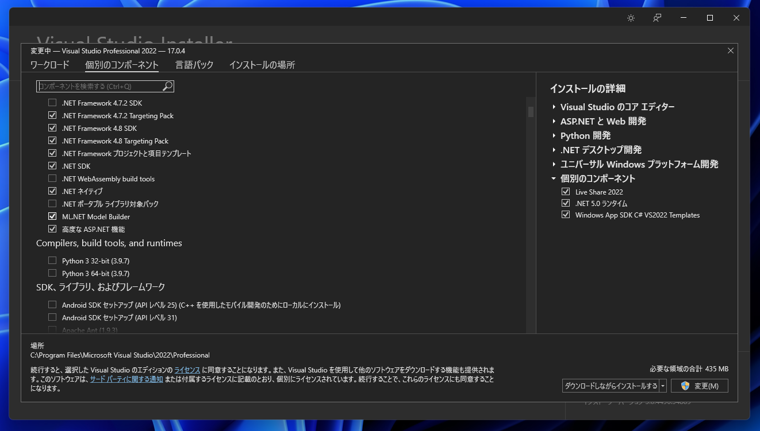The image size is (760, 431).
Task: Open the ライセンス link
Action: (x=187, y=370)
